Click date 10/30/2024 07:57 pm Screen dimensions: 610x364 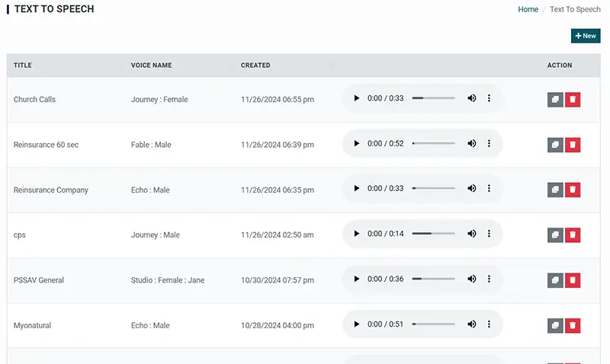pos(278,280)
